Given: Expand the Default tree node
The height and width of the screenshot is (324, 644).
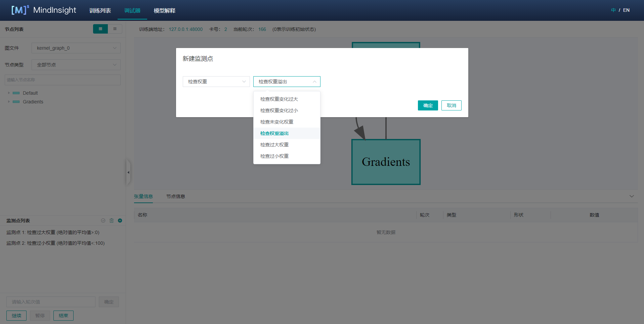Looking at the screenshot, I should [9, 93].
